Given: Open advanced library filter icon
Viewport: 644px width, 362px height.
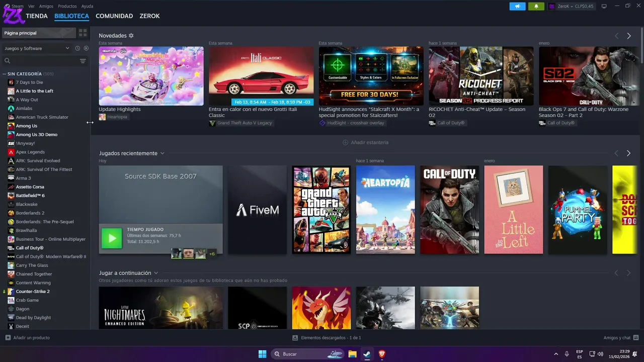Looking at the screenshot, I should pos(83,61).
